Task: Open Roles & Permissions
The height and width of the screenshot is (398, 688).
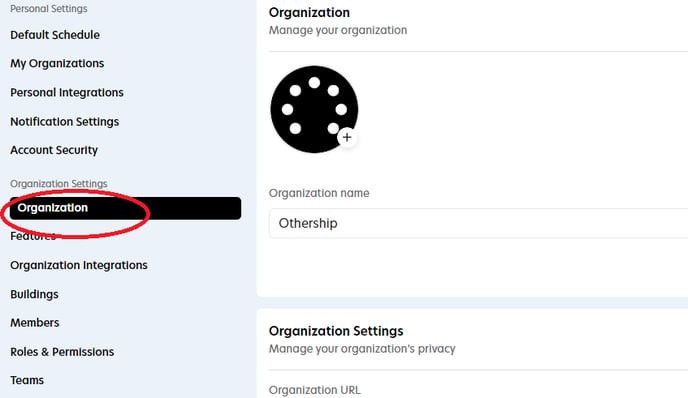Action: click(x=62, y=352)
